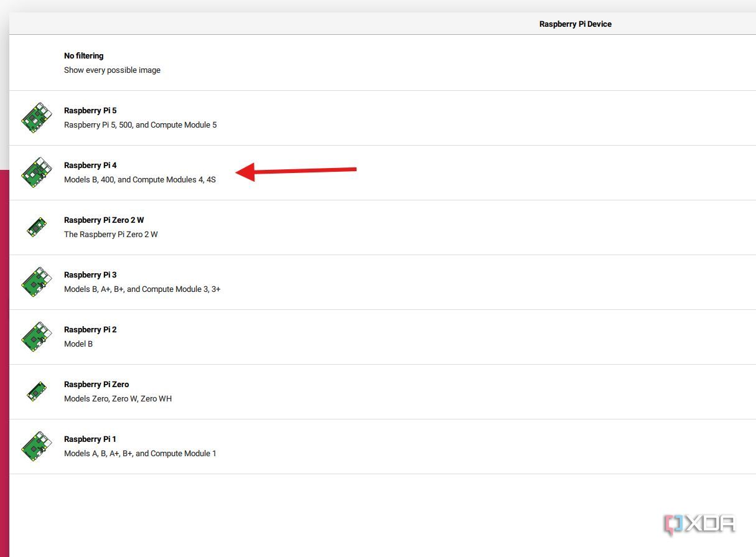Click the Raspberry Pi 5 board icon

(x=37, y=118)
